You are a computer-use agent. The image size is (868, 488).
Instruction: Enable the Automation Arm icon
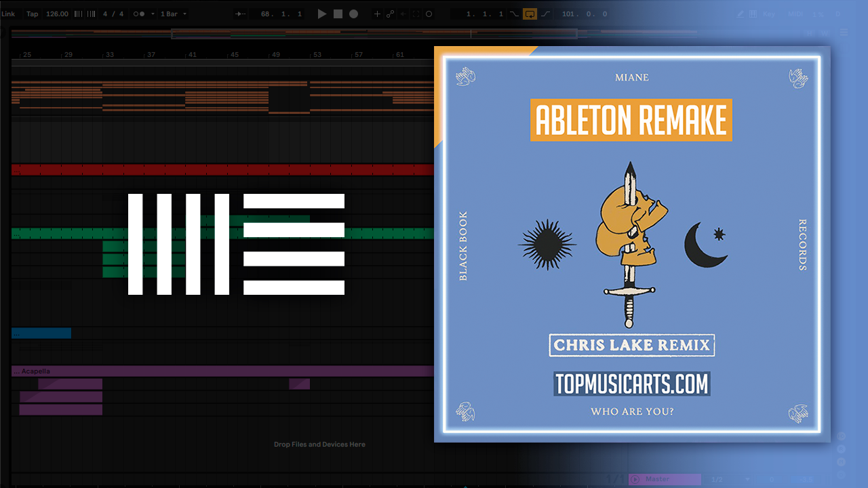coord(391,14)
